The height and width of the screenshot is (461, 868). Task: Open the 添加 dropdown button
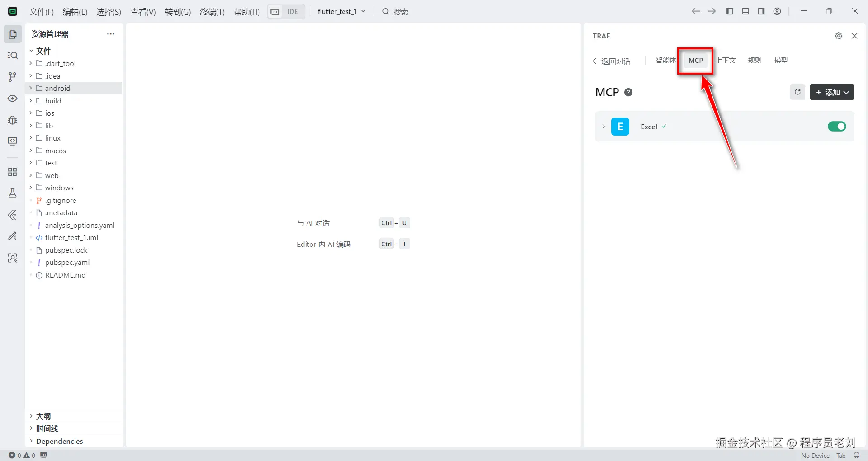(832, 92)
